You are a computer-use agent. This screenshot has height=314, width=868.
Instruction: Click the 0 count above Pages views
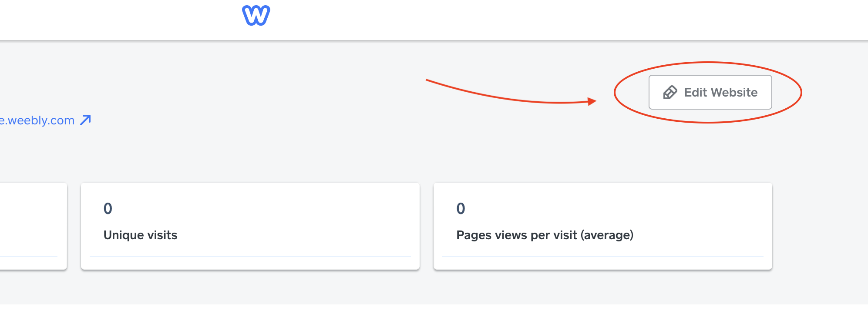click(461, 209)
